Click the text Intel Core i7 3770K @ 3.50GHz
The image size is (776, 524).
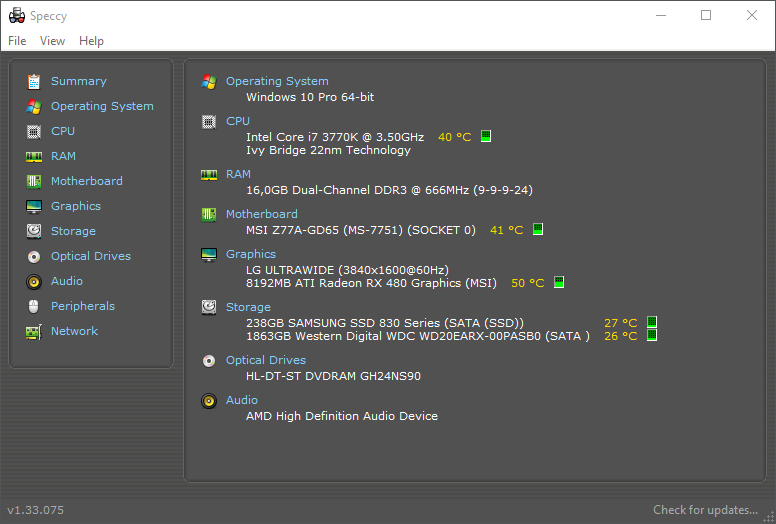[335, 137]
